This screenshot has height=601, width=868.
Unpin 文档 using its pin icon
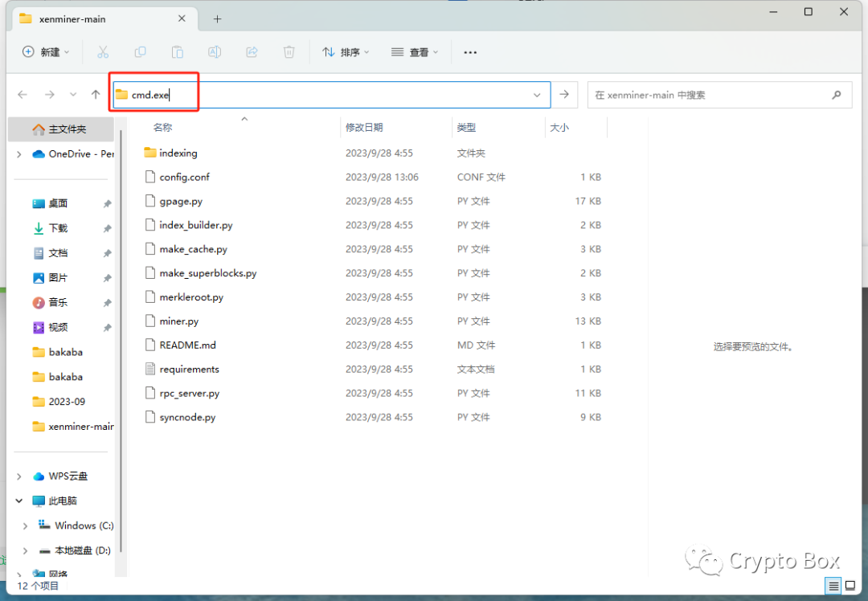(108, 253)
